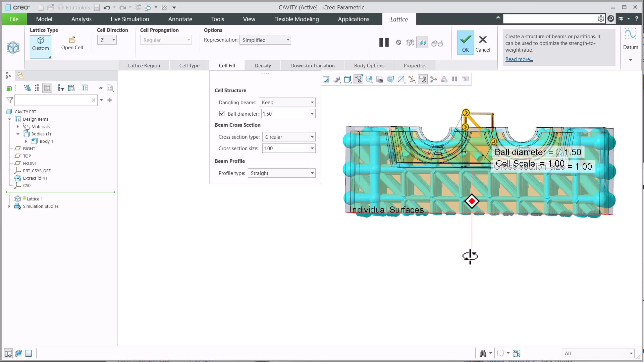This screenshot has height=362, width=644.
Task: Click the binoculars find icon in status bar
Action: [483, 353]
